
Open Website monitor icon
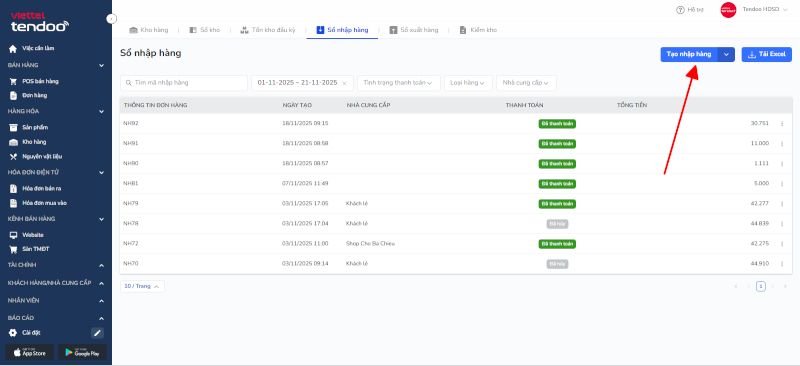(13, 235)
